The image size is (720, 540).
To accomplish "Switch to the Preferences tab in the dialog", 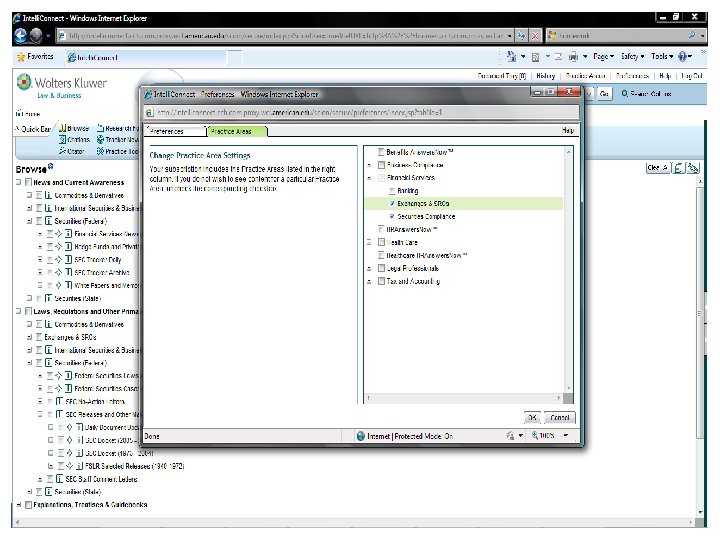I will [175, 131].
